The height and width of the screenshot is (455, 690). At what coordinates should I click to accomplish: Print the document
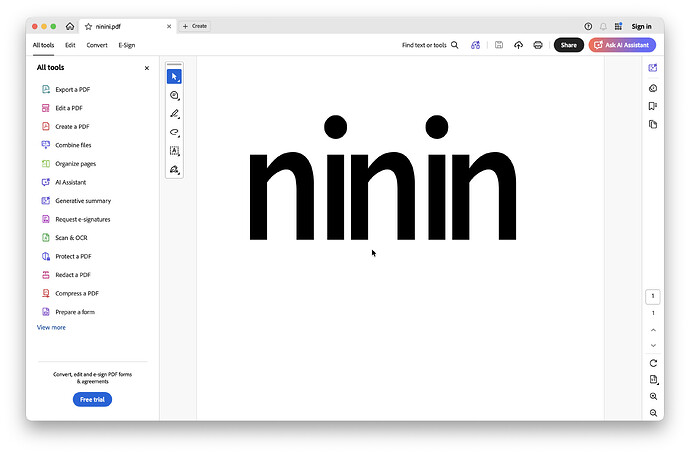click(x=538, y=45)
